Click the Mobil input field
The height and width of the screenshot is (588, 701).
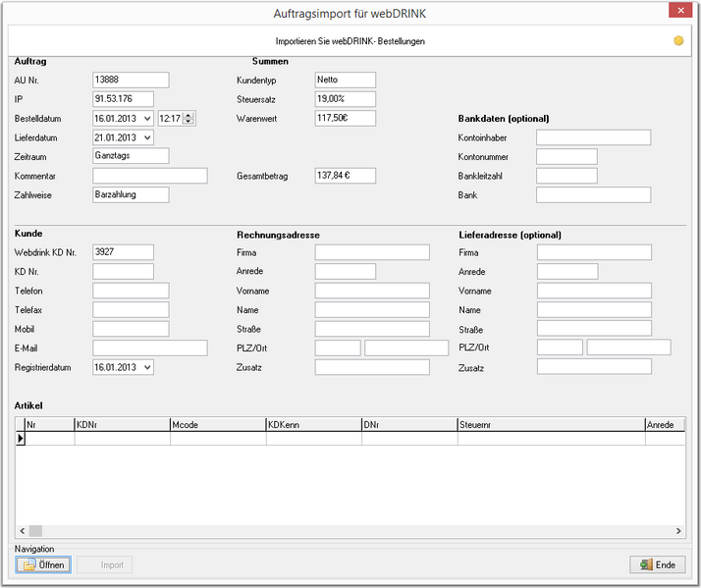131,329
